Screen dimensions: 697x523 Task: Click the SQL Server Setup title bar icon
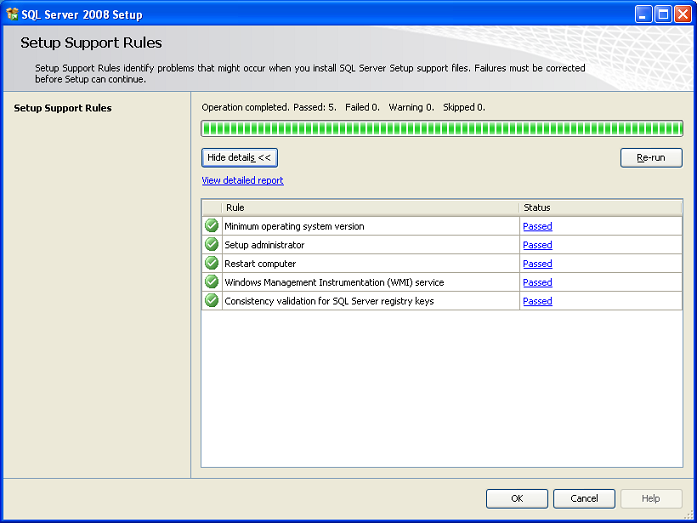click(x=12, y=14)
